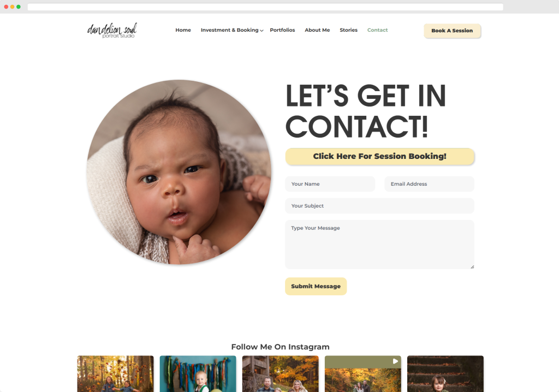Click the Type Your Message textarea
This screenshot has height=392, width=559.
pos(380,245)
